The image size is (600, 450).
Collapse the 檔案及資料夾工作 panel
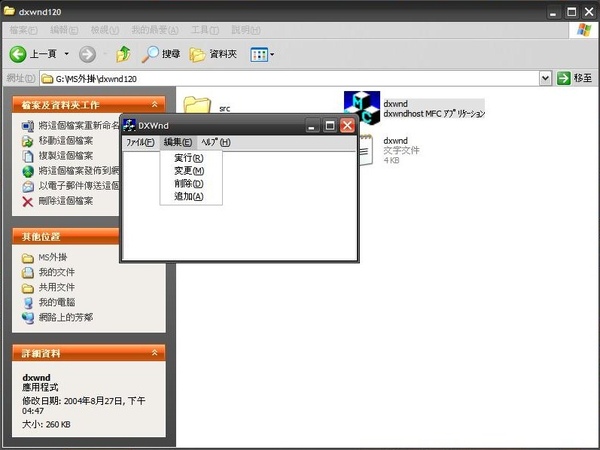pyautogui.click(x=154, y=104)
